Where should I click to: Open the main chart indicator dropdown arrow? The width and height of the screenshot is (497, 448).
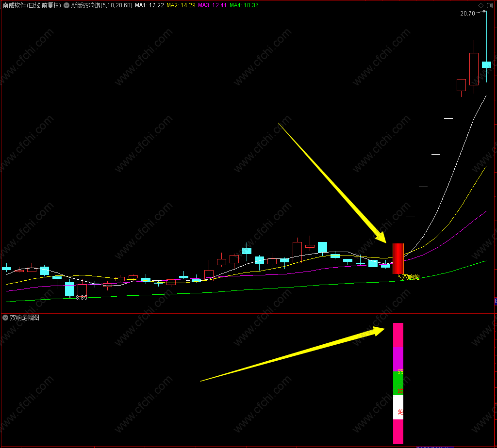[x=66, y=5]
